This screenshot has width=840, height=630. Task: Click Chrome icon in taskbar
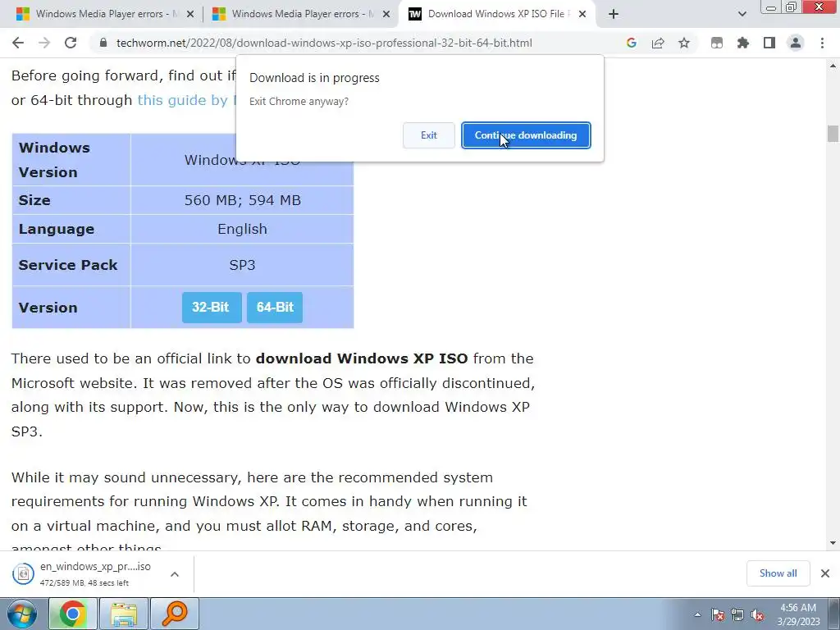point(73,614)
